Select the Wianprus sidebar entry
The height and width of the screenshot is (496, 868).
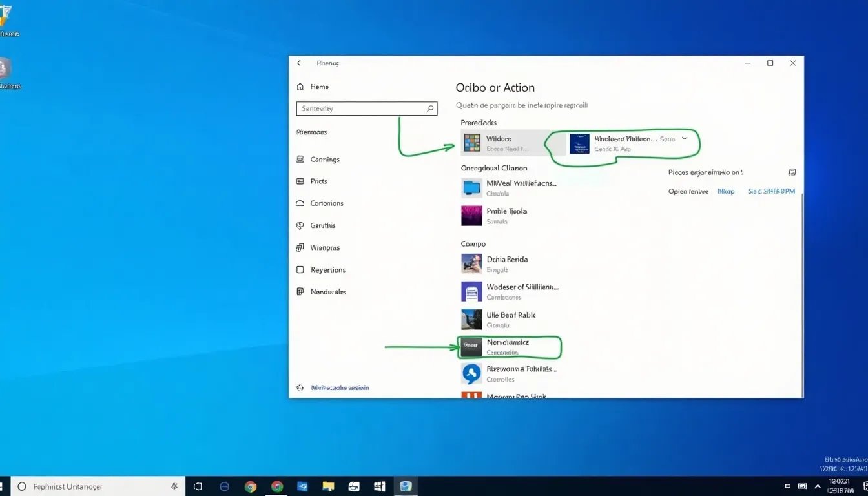tap(300, 247)
